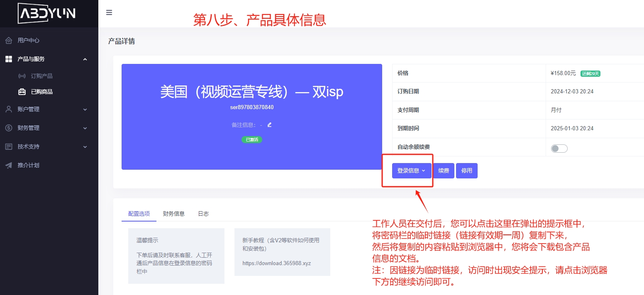Screen dimensions: 644x295
Task: Collapse the 产品与服务 menu chevron
Action: (85, 59)
